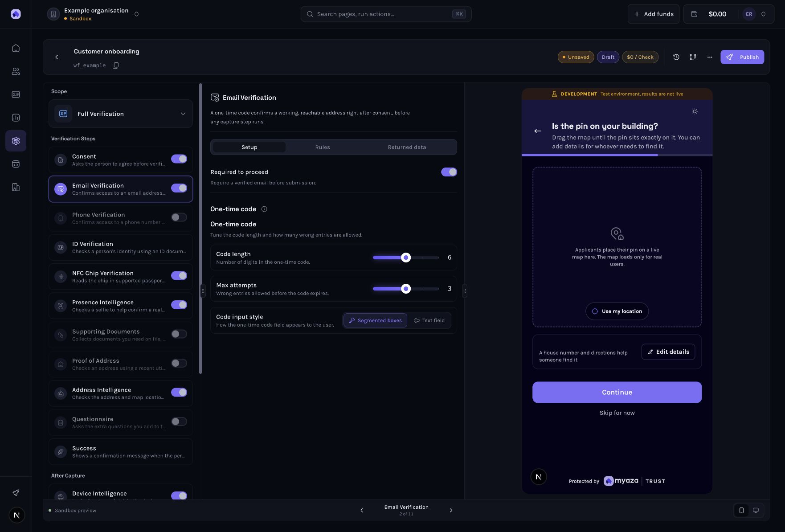Screen dimensions: 785x532
Task: Select Segmented boxes input style
Action: [375, 320]
